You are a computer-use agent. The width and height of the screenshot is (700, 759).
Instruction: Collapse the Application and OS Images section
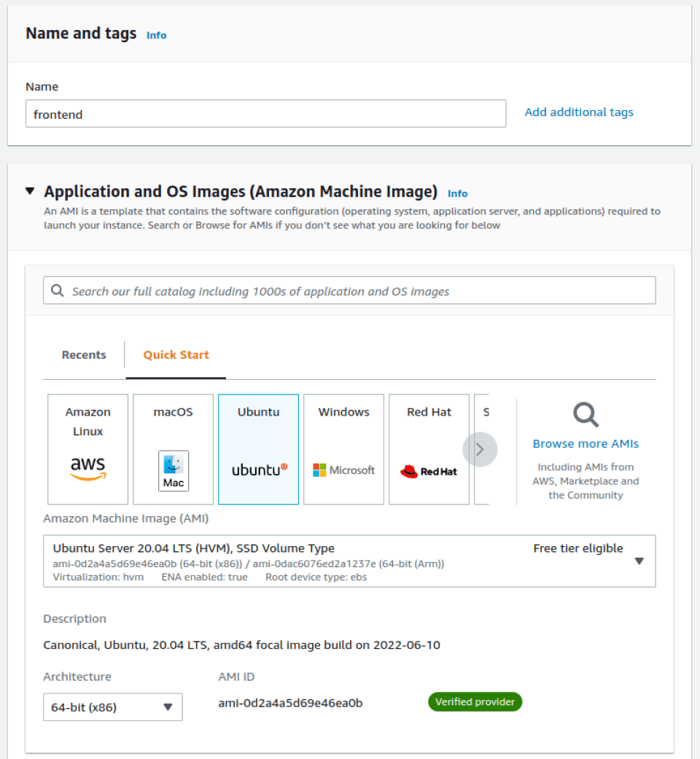tap(30, 191)
